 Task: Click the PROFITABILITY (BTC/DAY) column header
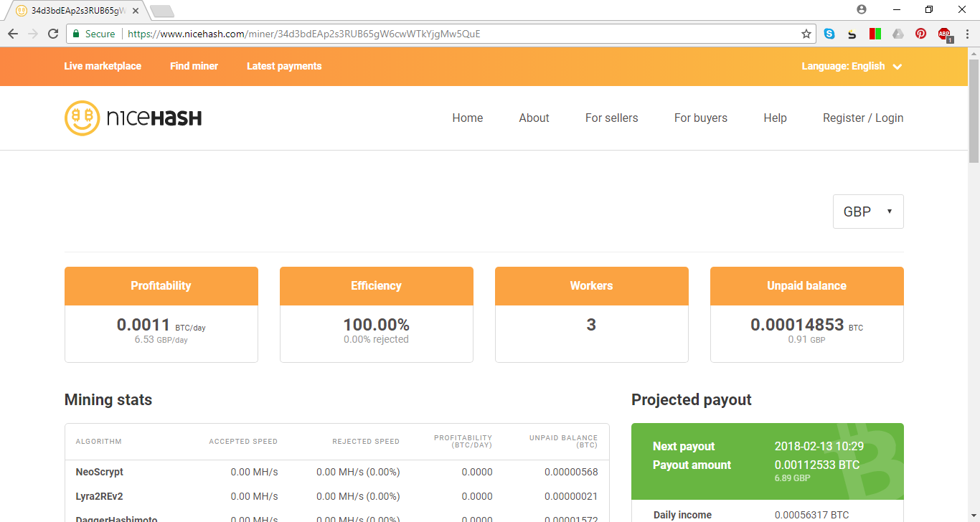[x=463, y=442]
